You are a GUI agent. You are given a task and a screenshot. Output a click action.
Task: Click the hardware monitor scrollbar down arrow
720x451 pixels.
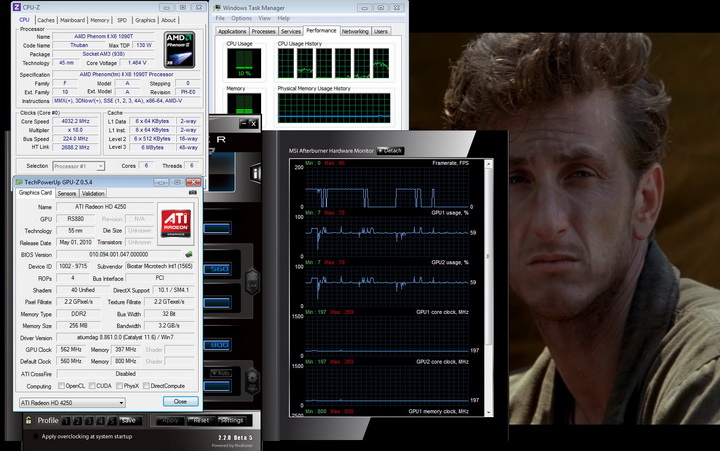[x=489, y=412]
